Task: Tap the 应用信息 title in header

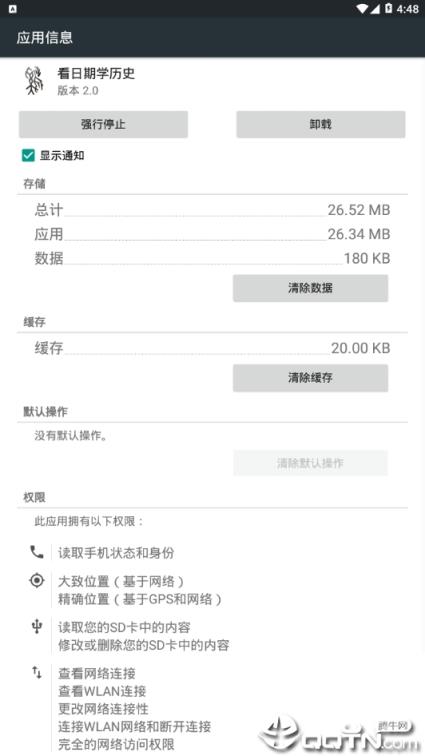Action: (44, 37)
